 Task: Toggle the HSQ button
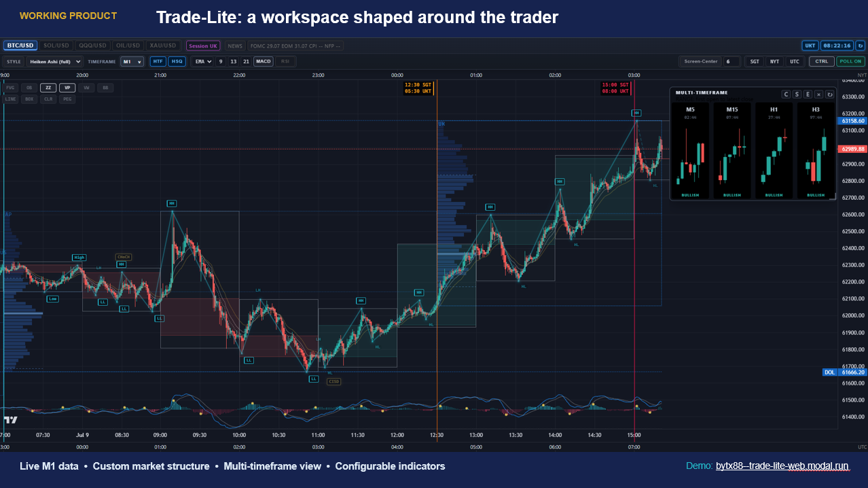pos(177,61)
